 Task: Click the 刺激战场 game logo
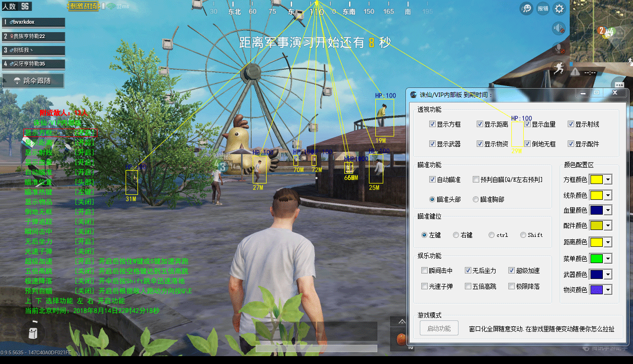tap(84, 6)
